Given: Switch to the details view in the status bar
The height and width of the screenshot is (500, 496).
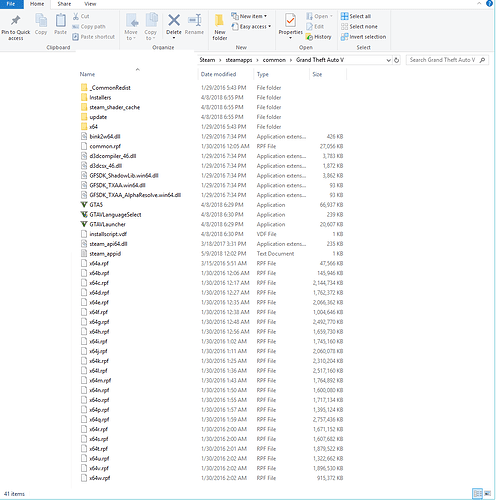Looking at the screenshot, I should 477,493.
